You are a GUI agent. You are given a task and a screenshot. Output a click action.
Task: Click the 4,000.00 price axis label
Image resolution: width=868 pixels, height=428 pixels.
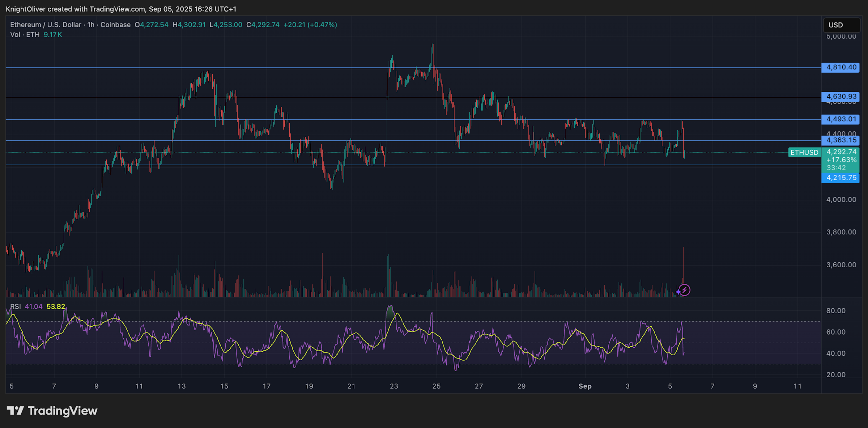coord(841,200)
